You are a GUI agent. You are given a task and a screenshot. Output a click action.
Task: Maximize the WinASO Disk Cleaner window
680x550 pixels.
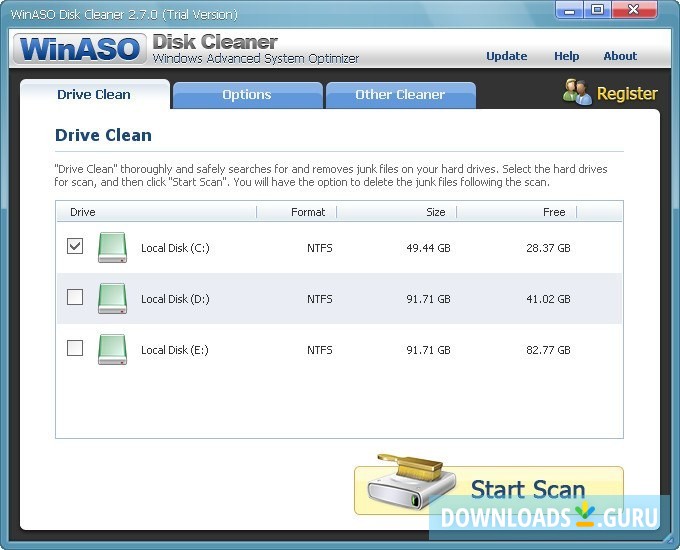[597, 10]
